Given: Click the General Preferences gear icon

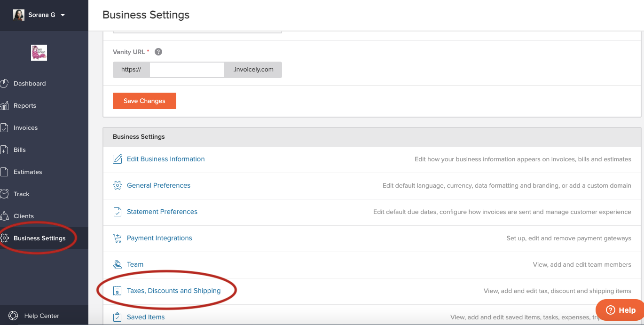Looking at the screenshot, I should click(x=118, y=185).
